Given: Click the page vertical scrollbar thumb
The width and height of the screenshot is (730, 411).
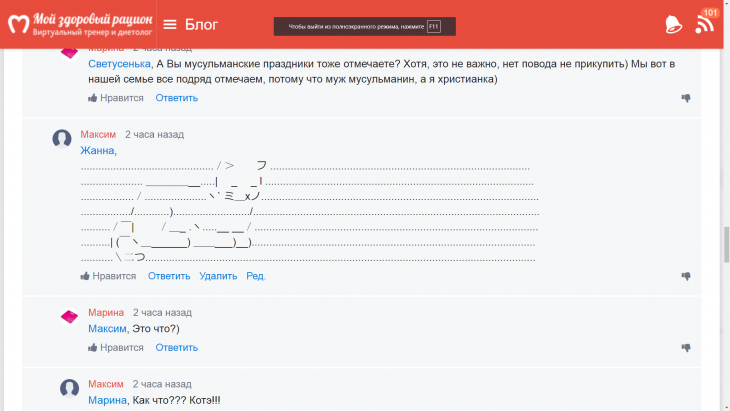Looking at the screenshot, I should pyautogui.click(x=724, y=240).
